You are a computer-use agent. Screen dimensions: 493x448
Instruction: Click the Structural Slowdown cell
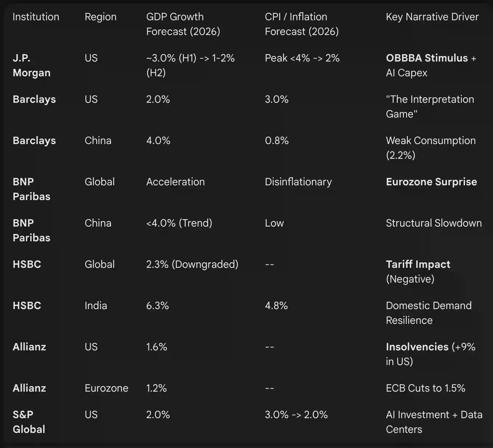tap(433, 223)
